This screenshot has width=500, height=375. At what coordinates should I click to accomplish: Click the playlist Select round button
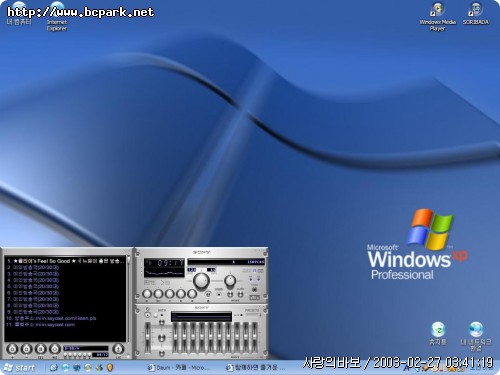(x=40, y=349)
